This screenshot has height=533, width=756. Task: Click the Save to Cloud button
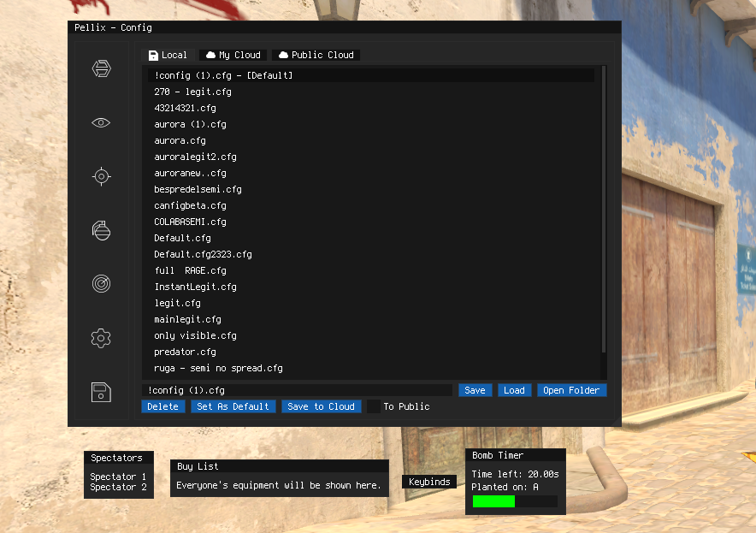coord(321,406)
